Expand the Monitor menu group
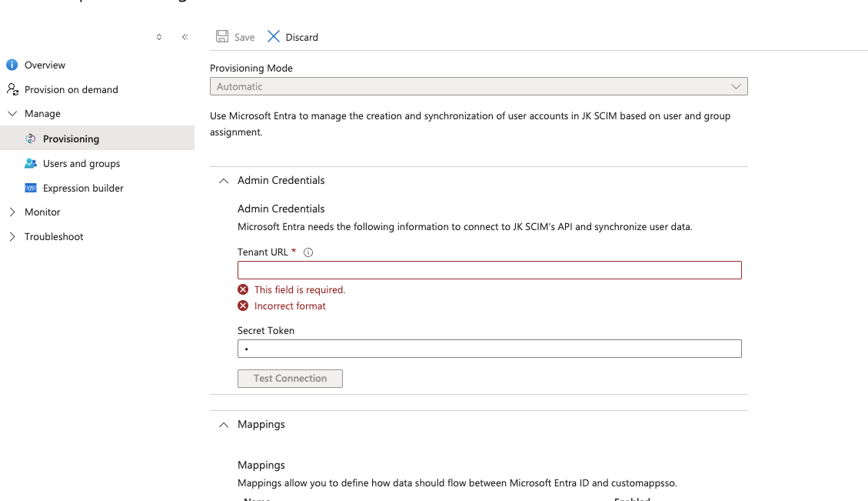The height and width of the screenshot is (501, 868). 12,212
